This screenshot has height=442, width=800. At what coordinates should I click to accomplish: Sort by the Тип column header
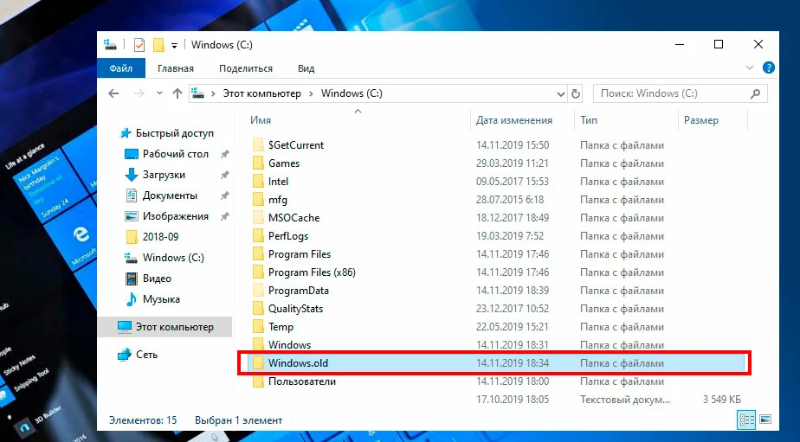click(x=589, y=120)
